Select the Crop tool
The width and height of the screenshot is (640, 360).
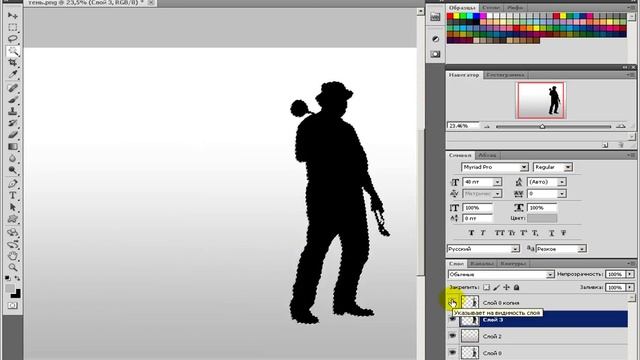(x=13, y=63)
